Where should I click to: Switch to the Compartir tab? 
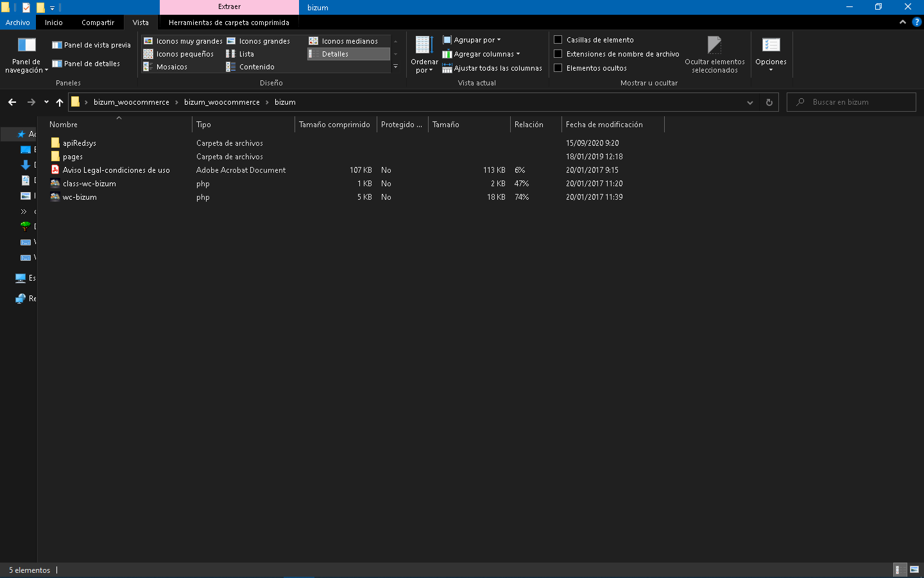[98, 22]
